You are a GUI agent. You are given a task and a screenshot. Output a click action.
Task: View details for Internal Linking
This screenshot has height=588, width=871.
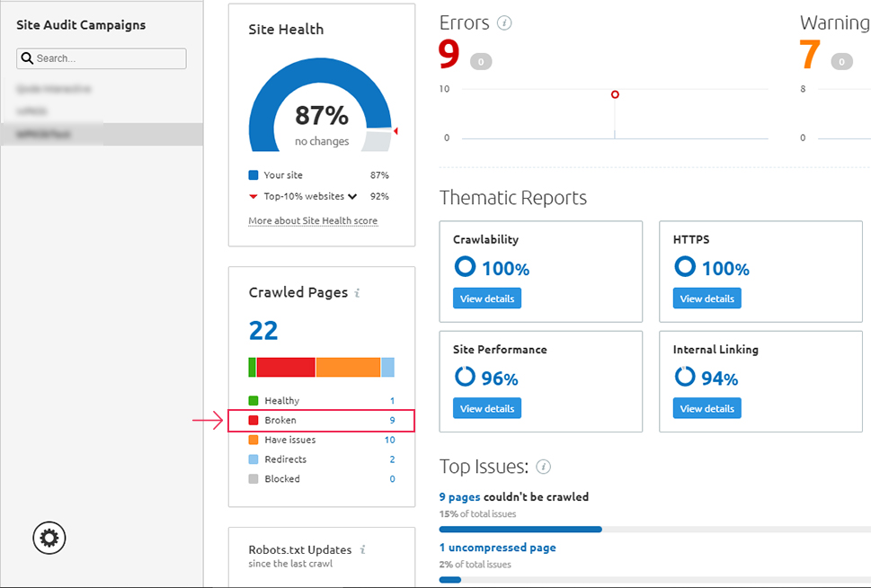[x=707, y=407]
